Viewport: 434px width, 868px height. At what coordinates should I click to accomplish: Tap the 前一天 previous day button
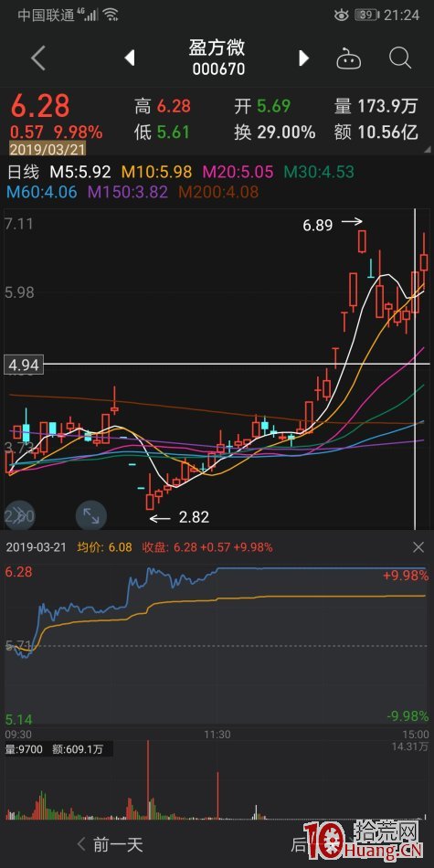(110, 844)
